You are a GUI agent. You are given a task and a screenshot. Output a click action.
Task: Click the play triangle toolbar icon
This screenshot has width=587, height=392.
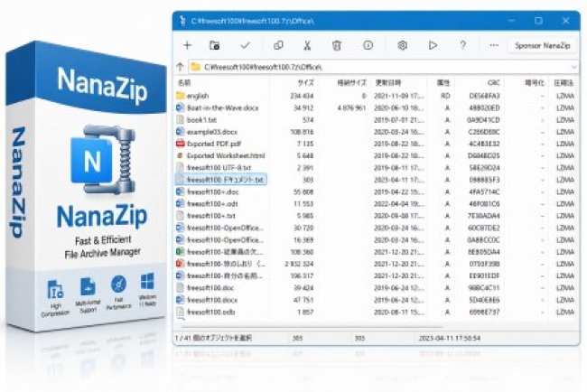tap(433, 45)
